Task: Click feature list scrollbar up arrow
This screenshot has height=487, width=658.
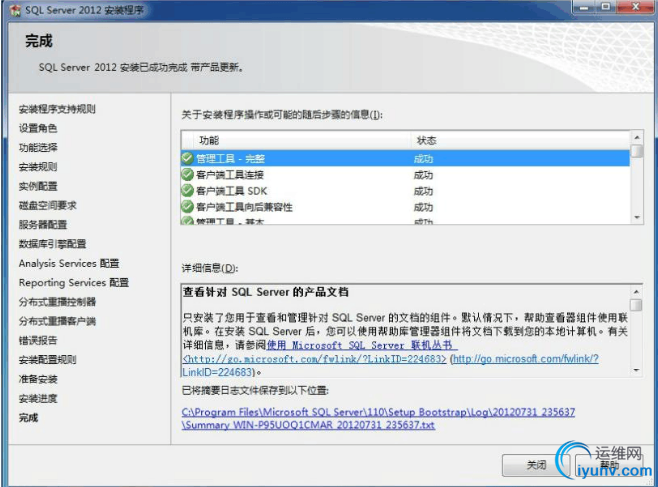Action: [637, 137]
